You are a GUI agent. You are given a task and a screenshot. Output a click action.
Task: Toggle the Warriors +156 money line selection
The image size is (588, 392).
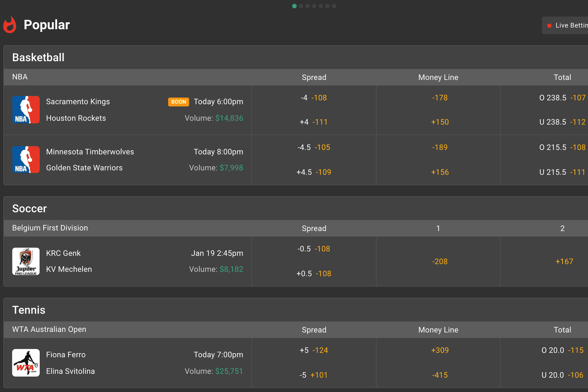(440, 172)
